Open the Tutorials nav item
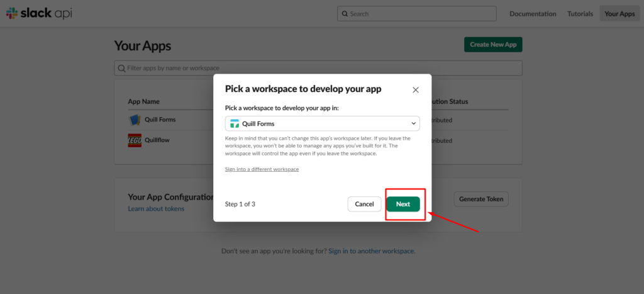644x294 pixels. [x=580, y=14]
